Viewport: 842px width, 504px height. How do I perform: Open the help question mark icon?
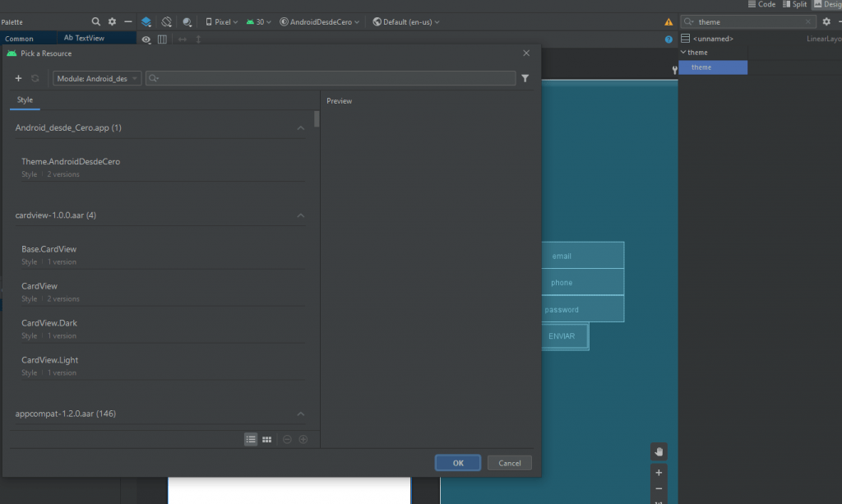tap(669, 39)
